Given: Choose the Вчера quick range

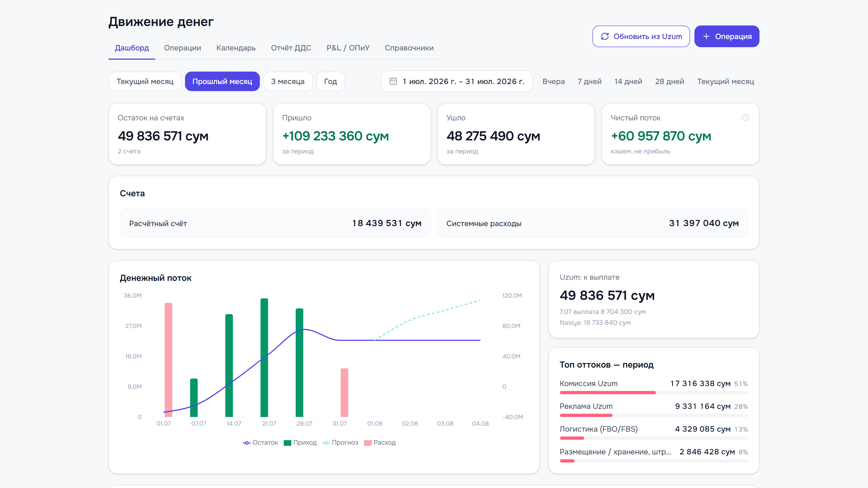Looking at the screenshot, I should 554,82.
